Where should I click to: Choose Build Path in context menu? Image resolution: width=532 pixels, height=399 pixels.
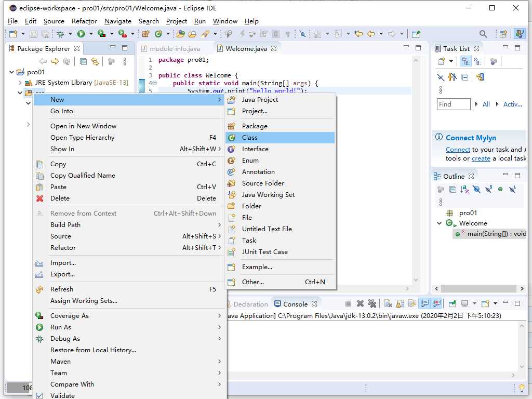click(x=129, y=225)
